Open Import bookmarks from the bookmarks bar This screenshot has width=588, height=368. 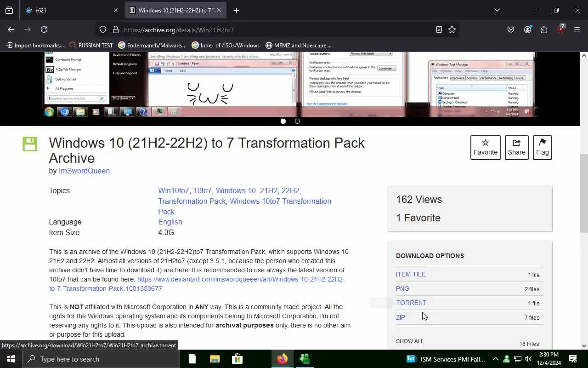(x=35, y=45)
